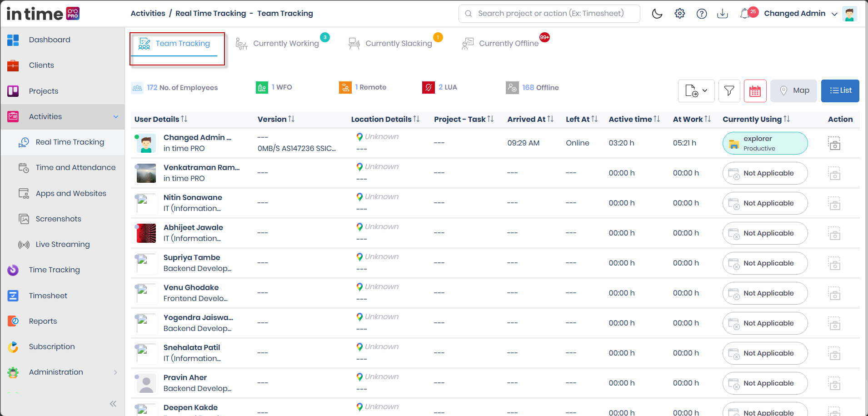Switch to Map view

click(794, 91)
